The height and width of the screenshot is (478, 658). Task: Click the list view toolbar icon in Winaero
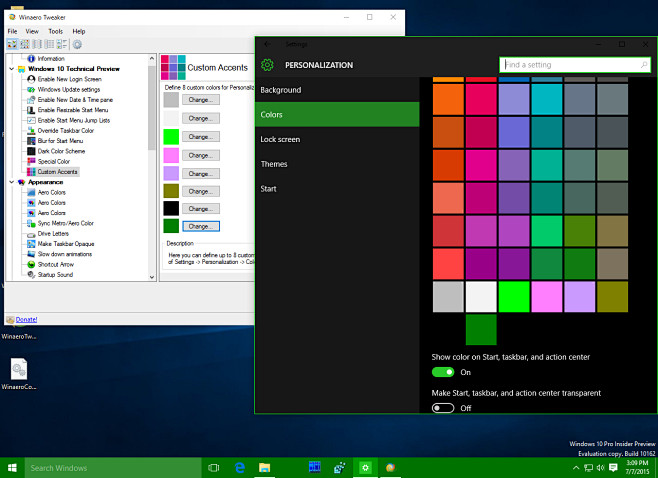tap(37, 44)
